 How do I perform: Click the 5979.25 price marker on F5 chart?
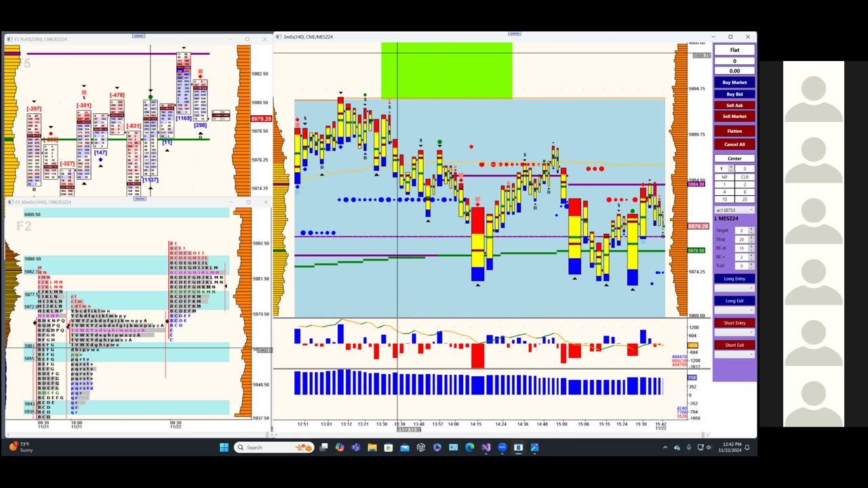tap(261, 119)
